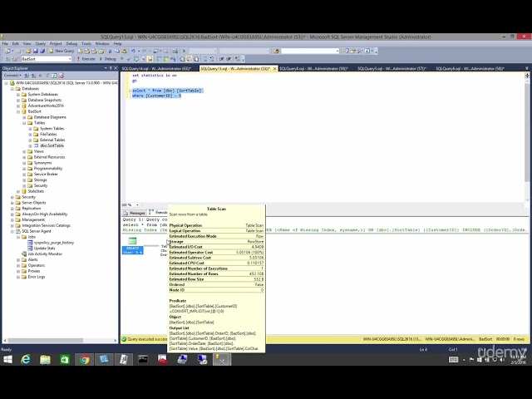The image size is (532, 399).
Task: Open the Project menu
Action: [x=56, y=44]
